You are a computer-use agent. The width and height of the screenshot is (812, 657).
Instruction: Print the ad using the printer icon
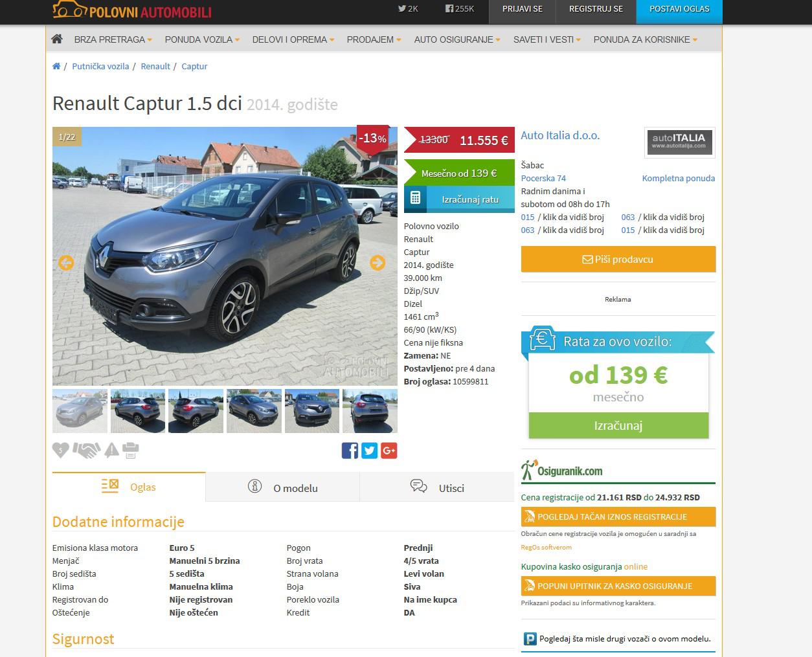coord(131,450)
